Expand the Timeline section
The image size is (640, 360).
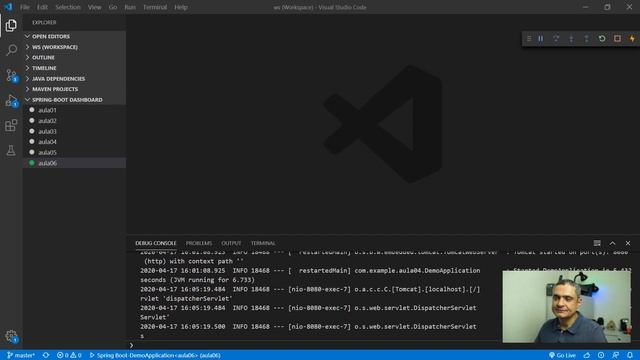click(x=74, y=68)
